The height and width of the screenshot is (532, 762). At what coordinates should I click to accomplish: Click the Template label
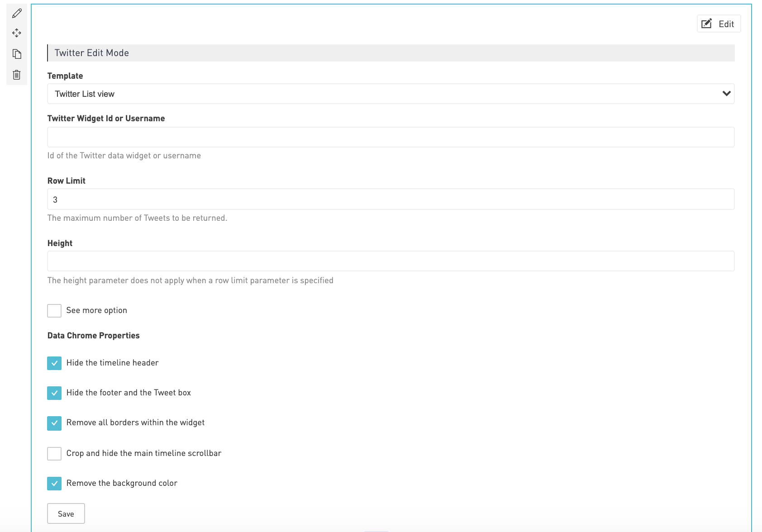point(65,76)
